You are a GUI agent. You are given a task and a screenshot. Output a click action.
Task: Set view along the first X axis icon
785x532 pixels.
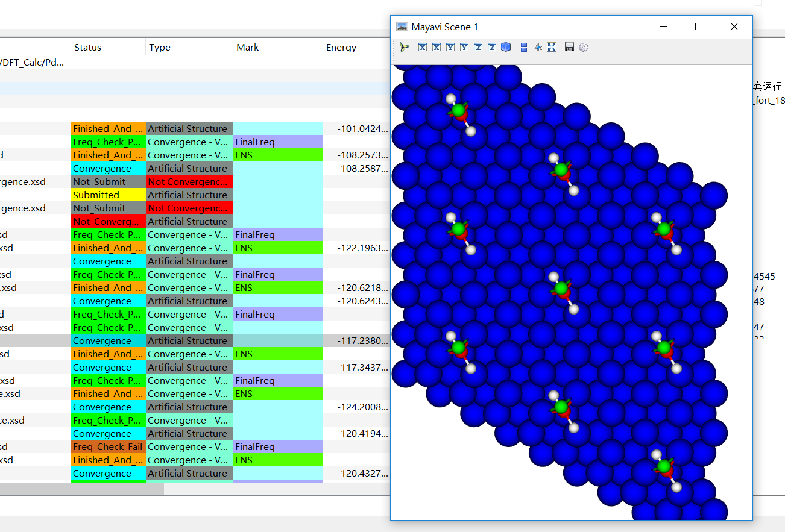click(423, 47)
